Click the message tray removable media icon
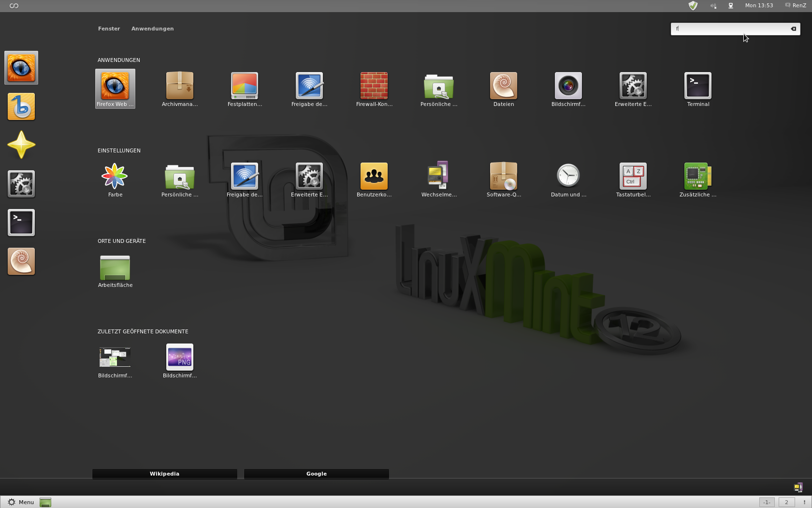The height and width of the screenshot is (508, 812). coord(798,487)
